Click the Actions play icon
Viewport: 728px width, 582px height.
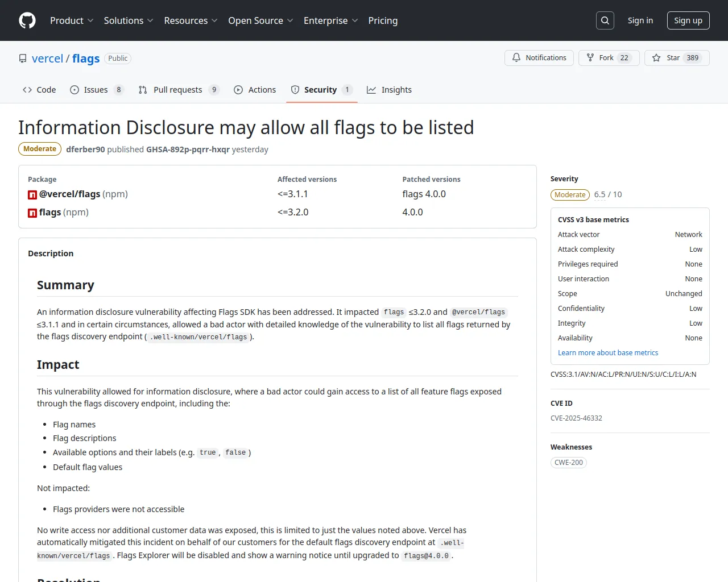(x=238, y=90)
